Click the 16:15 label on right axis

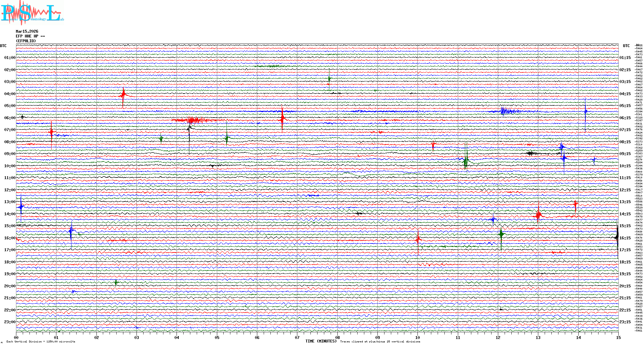(625, 238)
